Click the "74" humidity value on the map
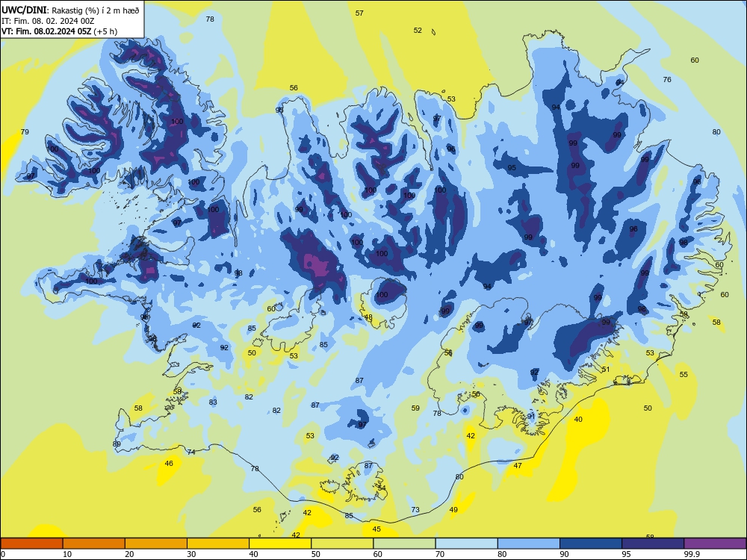The image size is (747, 560). click(191, 452)
